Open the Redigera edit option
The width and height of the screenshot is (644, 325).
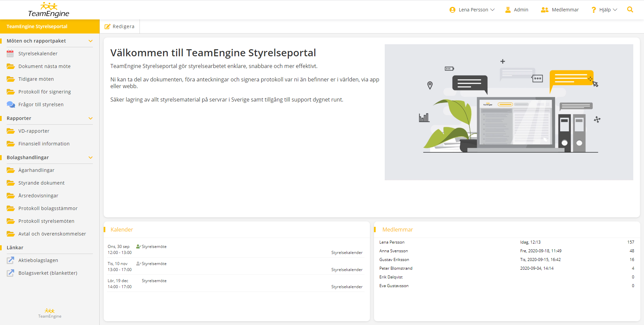(120, 26)
